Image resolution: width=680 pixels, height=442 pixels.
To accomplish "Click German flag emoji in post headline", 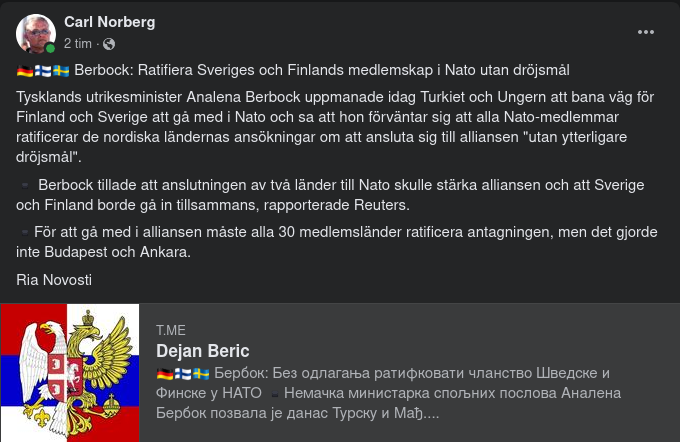I will point(25,70).
